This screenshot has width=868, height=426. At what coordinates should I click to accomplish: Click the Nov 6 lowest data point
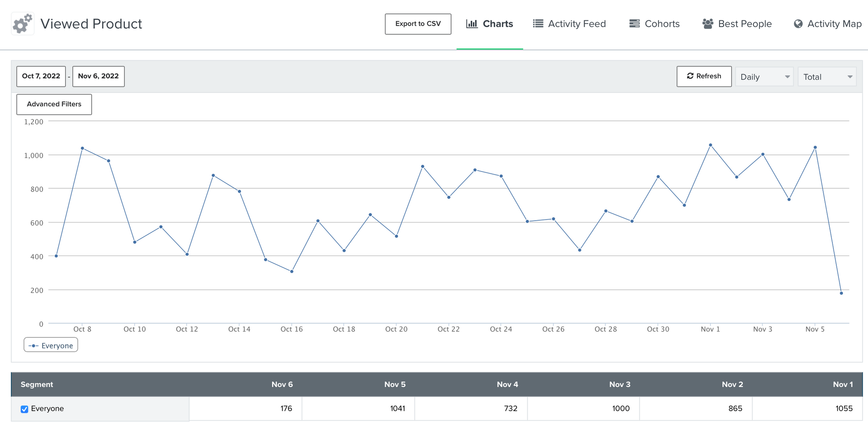coord(842,294)
